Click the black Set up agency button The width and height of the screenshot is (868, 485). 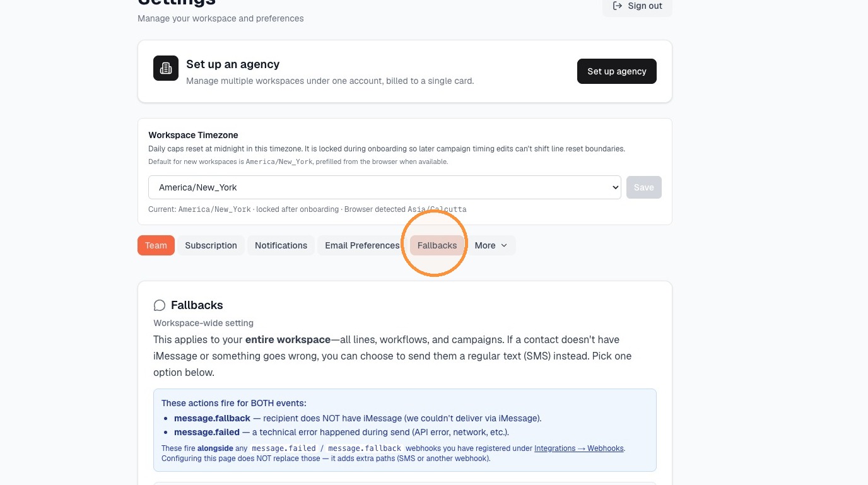coord(617,71)
